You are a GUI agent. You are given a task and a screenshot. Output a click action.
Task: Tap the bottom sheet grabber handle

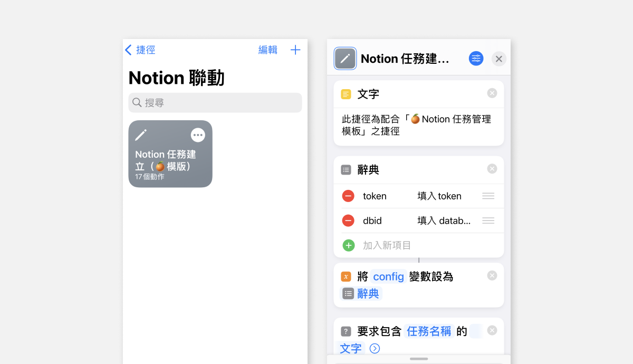coord(419,359)
